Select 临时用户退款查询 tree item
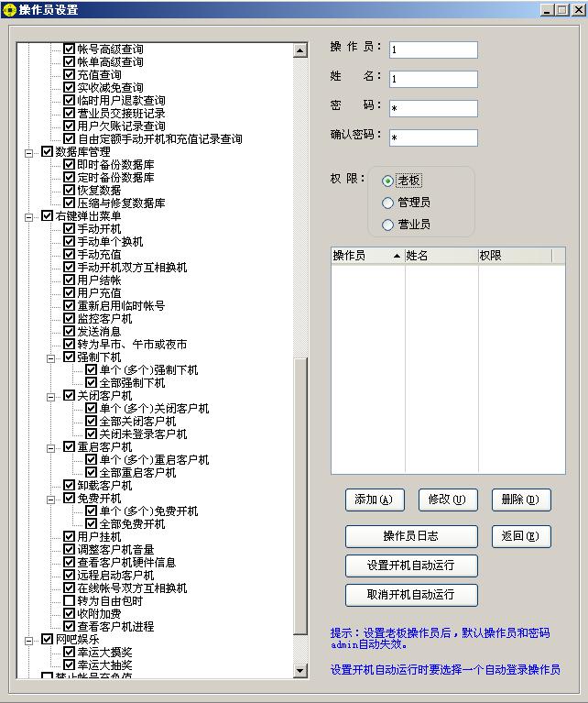The height and width of the screenshot is (703, 588). (x=121, y=101)
